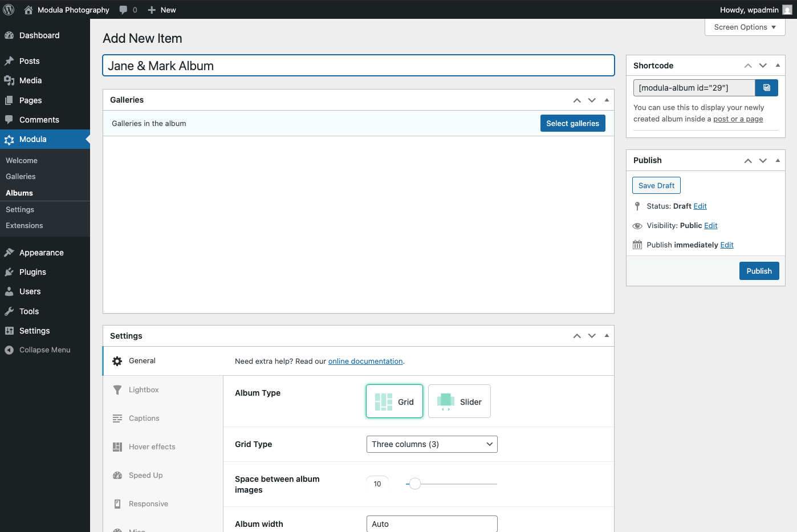Switch to the Lightbox settings tab

(144, 390)
